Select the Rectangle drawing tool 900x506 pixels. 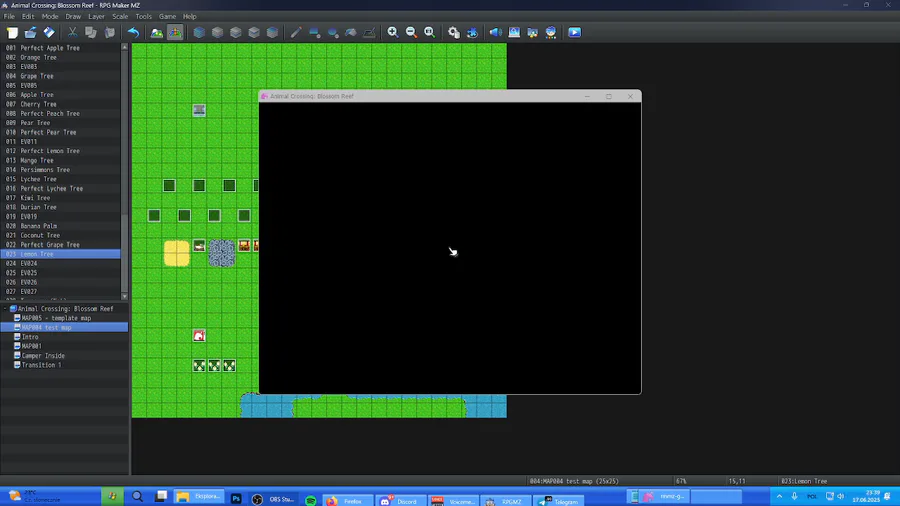(315, 33)
